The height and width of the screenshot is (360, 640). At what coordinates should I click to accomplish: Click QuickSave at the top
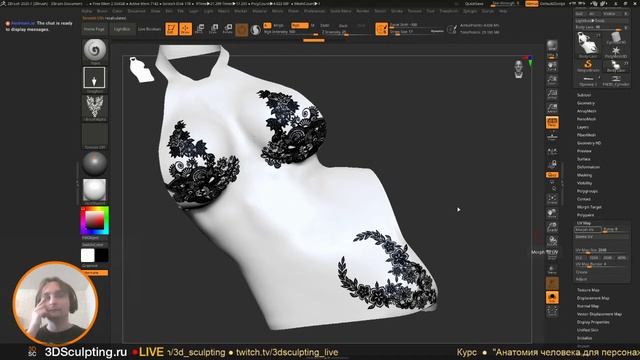point(474,4)
